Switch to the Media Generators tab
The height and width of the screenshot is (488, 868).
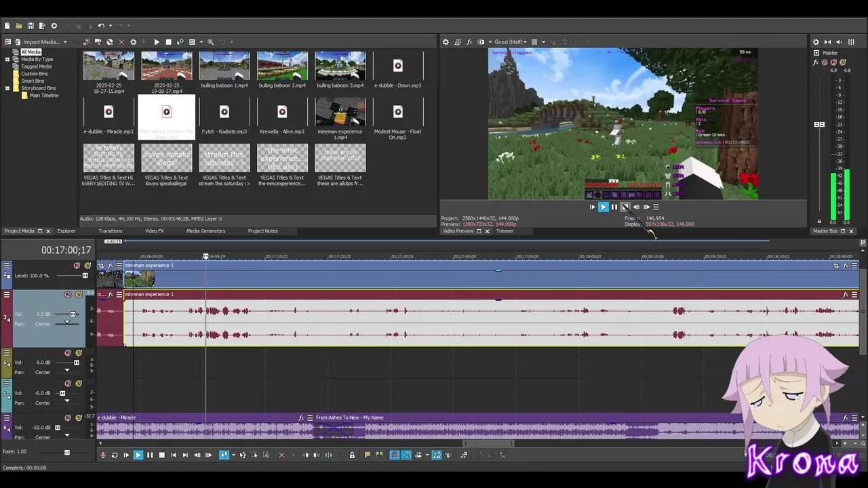tap(206, 231)
